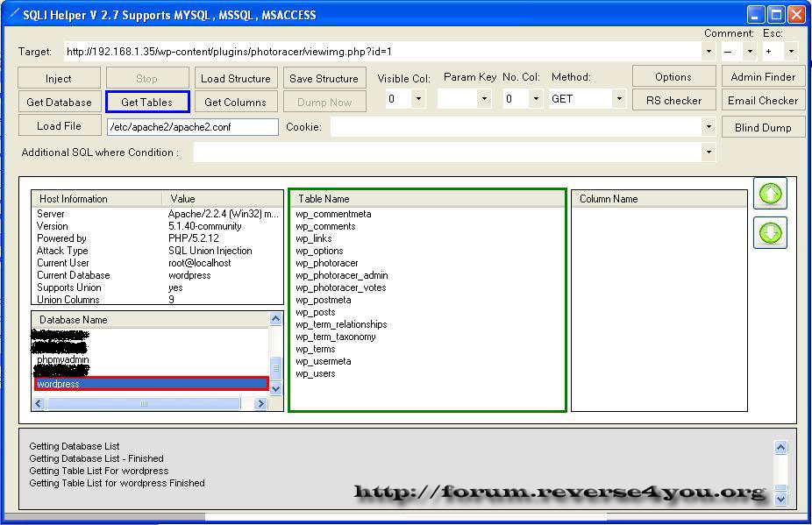Screen dimensions: 812x525
Task: Select the wordpress database entry
Action: click(x=151, y=384)
